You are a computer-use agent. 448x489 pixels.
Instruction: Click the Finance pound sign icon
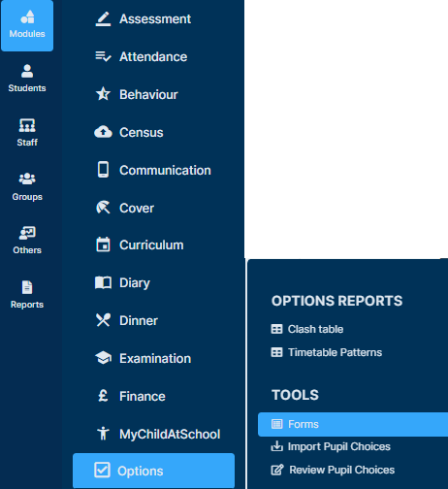tap(103, 396)
